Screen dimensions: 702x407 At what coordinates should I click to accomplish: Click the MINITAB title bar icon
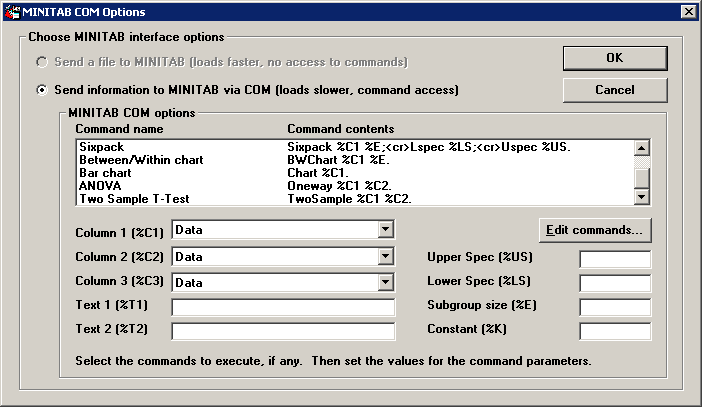[x=10, y=11]
